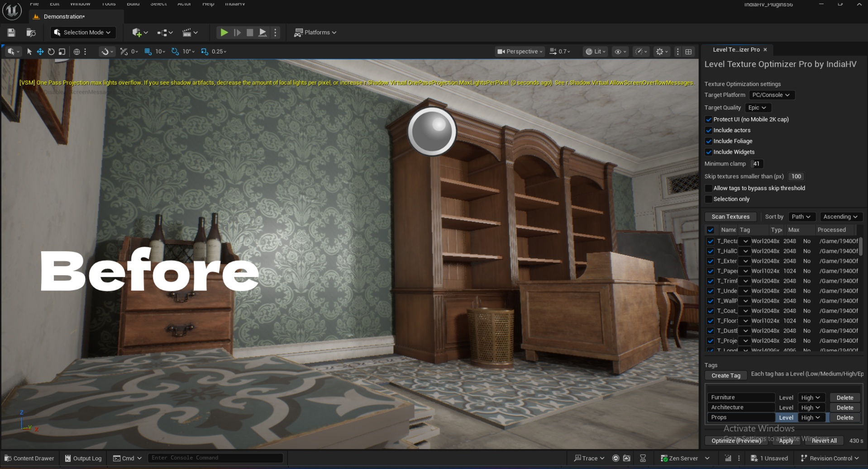Toggle scale snapping icon beside 0.25
The width and height of the screenshot is (868, 469).
205,52
